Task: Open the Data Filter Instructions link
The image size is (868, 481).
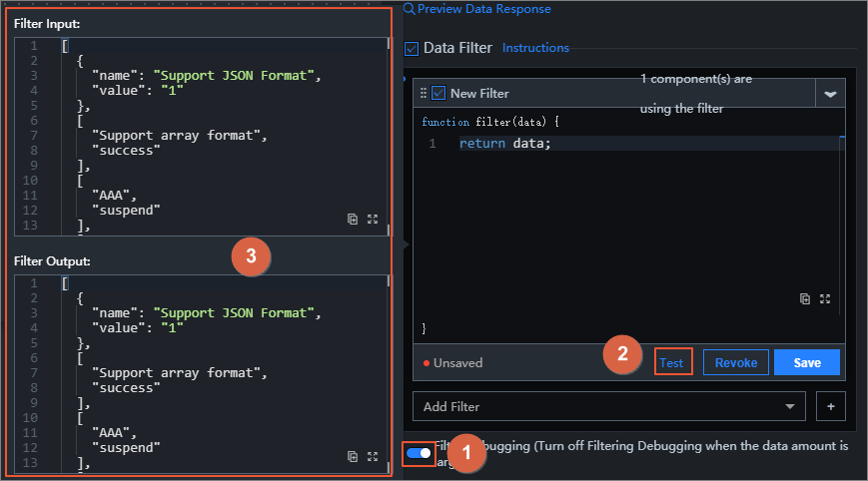Action: (x=535, y=48)
